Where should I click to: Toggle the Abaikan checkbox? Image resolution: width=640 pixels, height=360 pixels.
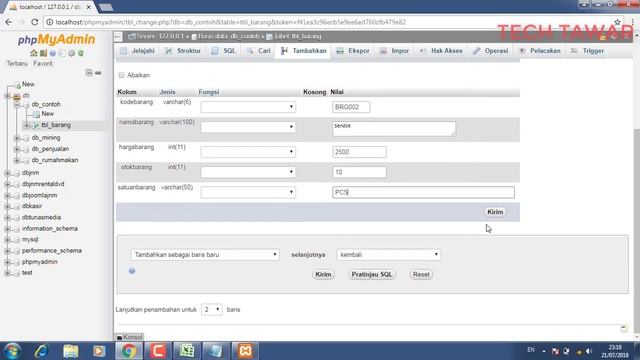point(121,75)
